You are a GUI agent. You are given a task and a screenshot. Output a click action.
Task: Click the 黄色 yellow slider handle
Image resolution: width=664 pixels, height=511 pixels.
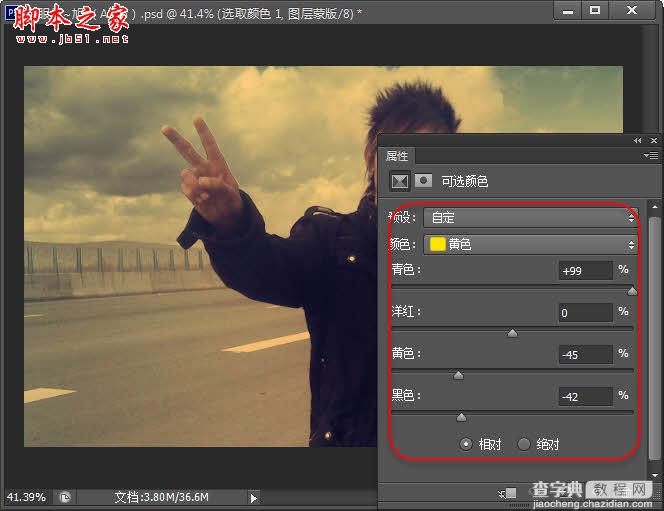458,376
